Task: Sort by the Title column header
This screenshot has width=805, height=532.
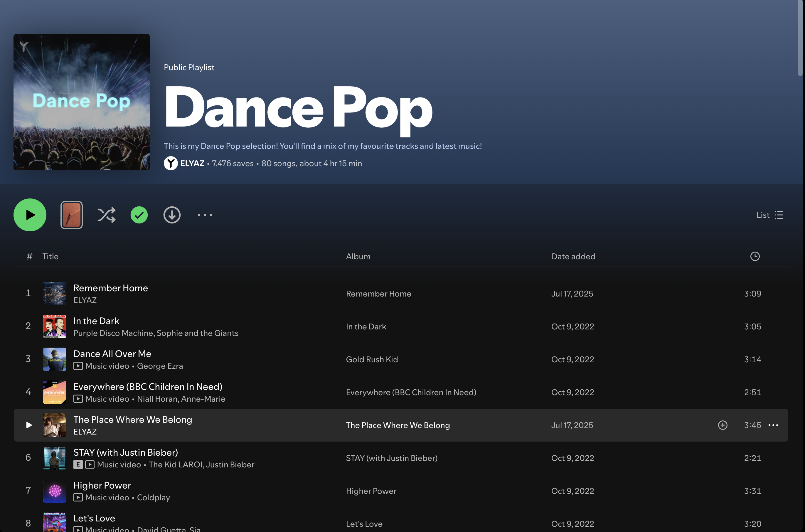Action: tap(50, 257)
